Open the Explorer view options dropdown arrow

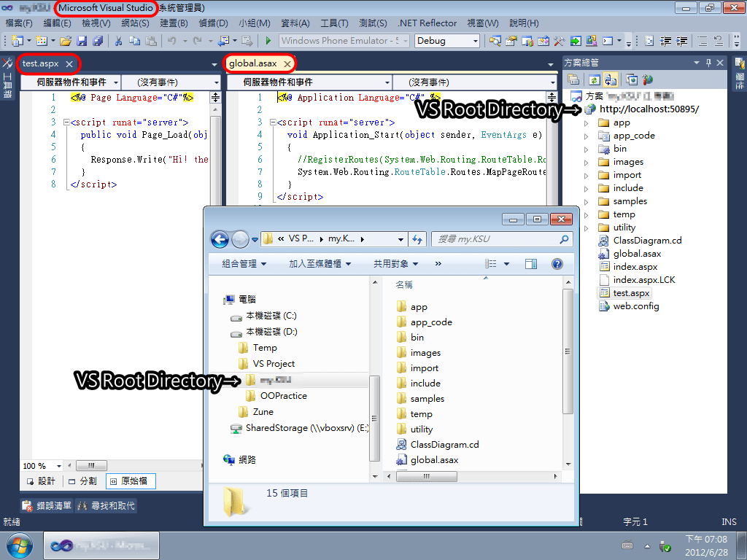pos(506,264)
